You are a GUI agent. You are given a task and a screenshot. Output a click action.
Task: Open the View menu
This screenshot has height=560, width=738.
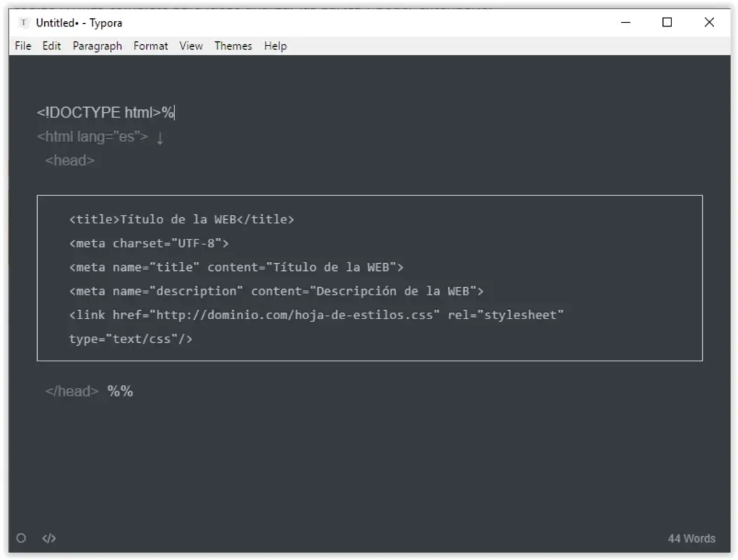pyautogui.click(x=190, y=45)
